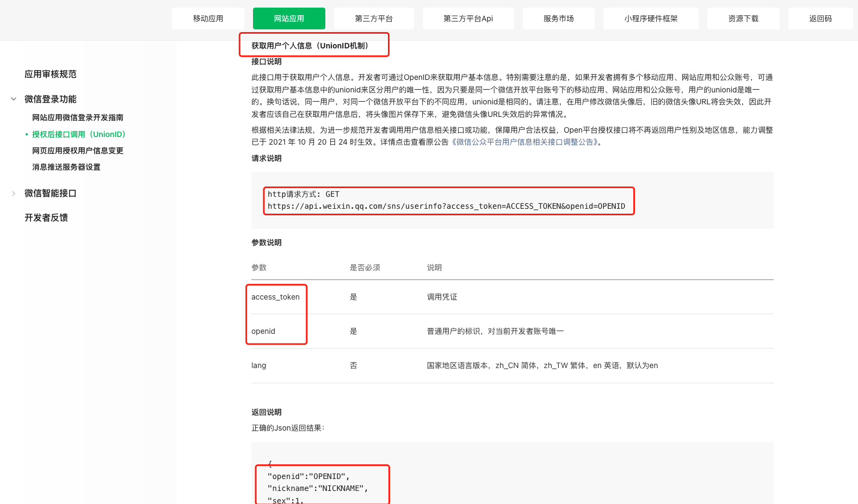858x504 pixels.
Task: Open the 移动应用 tab
Action: [x=208, y=18]
